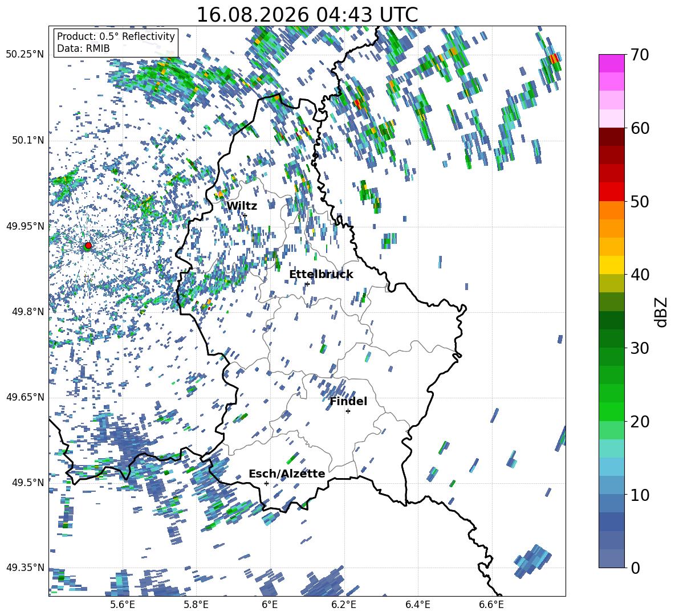Pick the magenta 70 dBZ colorbar segment
This screenshot has width=675, height=616.
611,63
